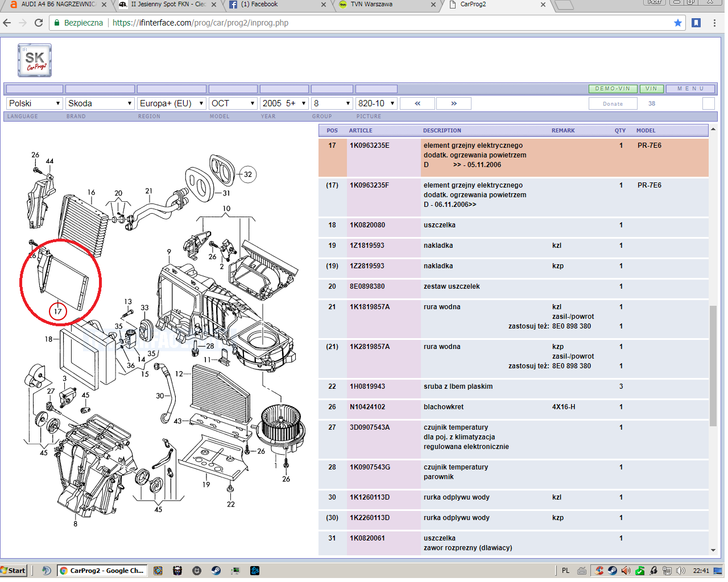Reload the page
The width and height of the screenshot is (728, 582).
(39, 23)
